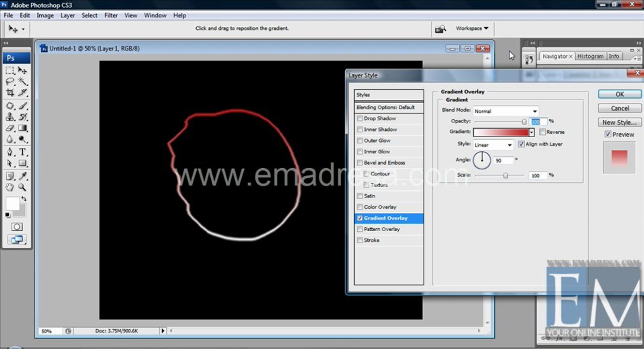This screenshot has height=349, width=644.
Task: Toggle the Preview checkbox
Action: point(608,134)
